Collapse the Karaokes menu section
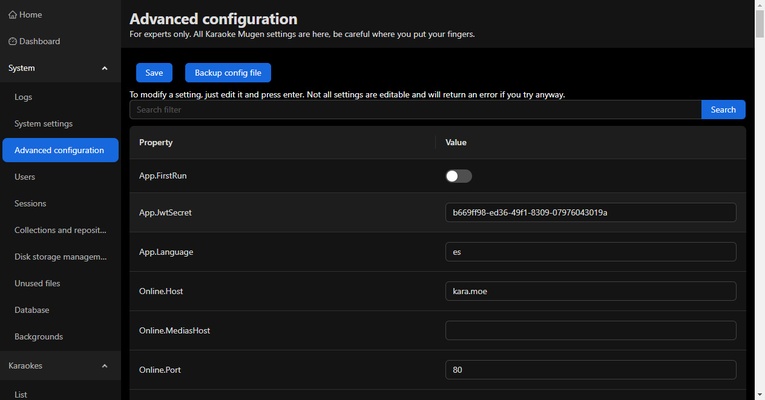 (x=105, y=366)
